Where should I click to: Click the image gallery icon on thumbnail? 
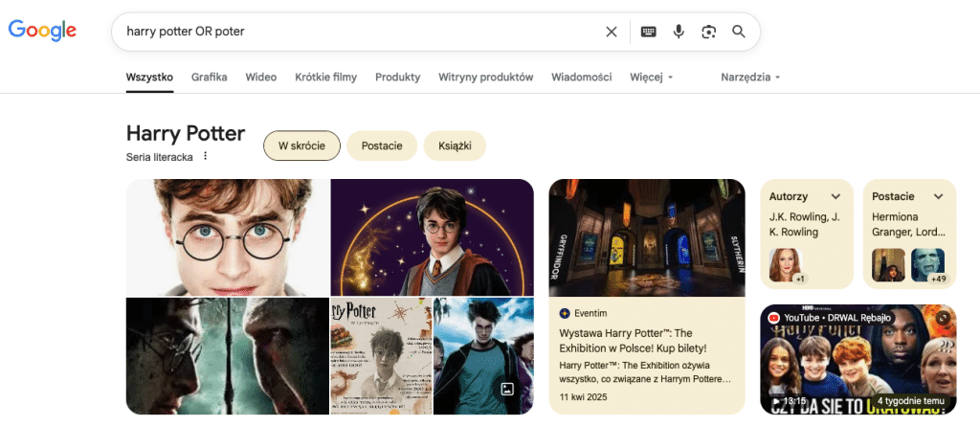pyautogui.click(x=507, y=389)
